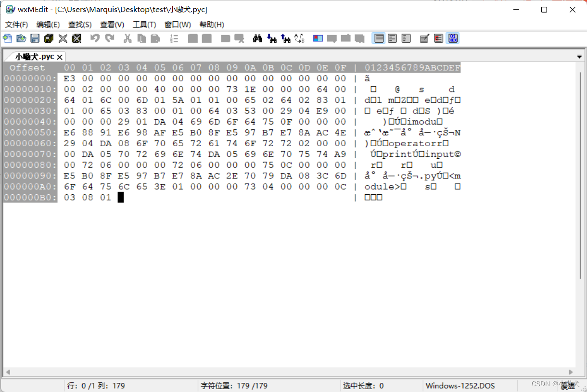Screen dimensions: 587x392
Task: Open the 编辑(E) menu
Action: [48, 25]
